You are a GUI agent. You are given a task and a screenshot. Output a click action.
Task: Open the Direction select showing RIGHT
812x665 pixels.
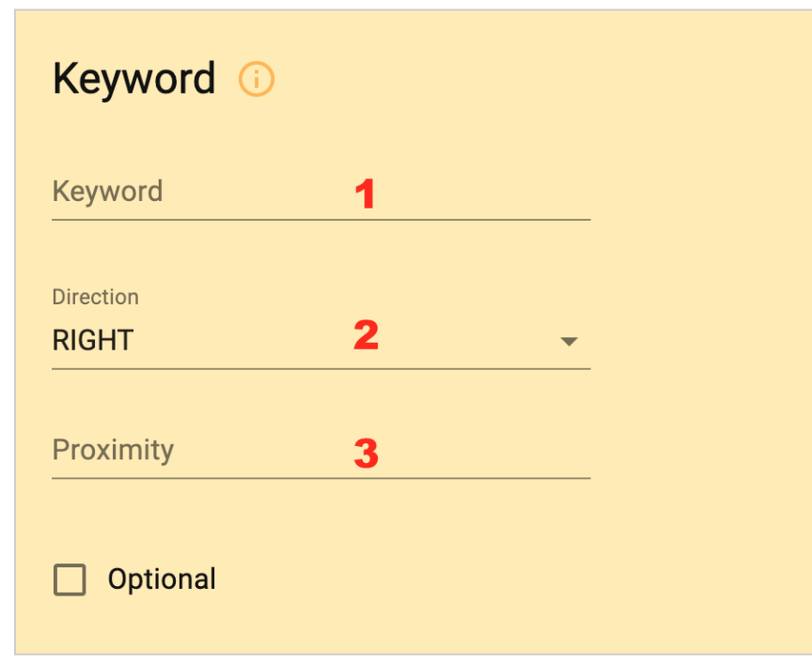pyautogui.click(x=321, y=341)
